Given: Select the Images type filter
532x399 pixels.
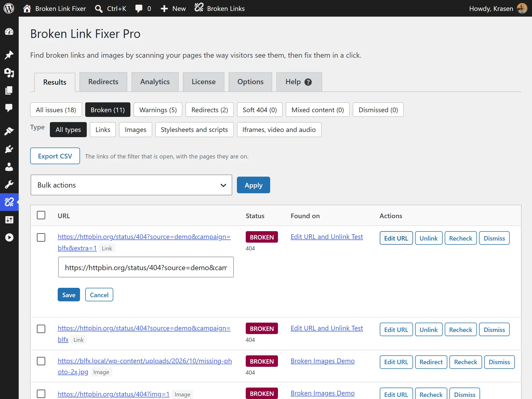Looking at the screenshot, I should click(x=136, y=130).
